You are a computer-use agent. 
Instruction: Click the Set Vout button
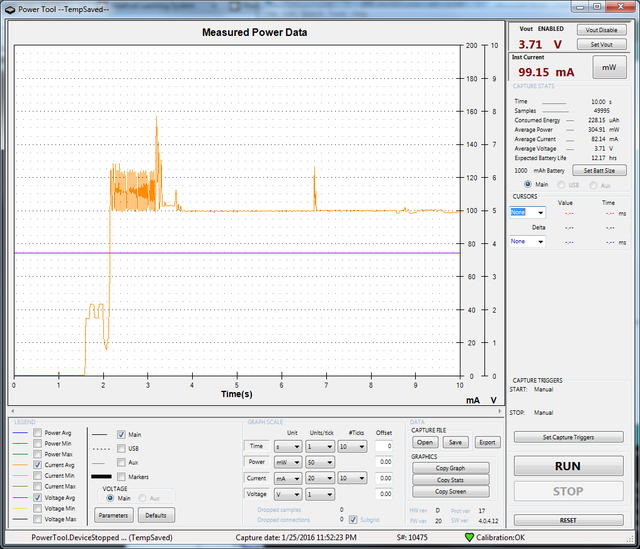pyautogui.click(x=601, y=45)
